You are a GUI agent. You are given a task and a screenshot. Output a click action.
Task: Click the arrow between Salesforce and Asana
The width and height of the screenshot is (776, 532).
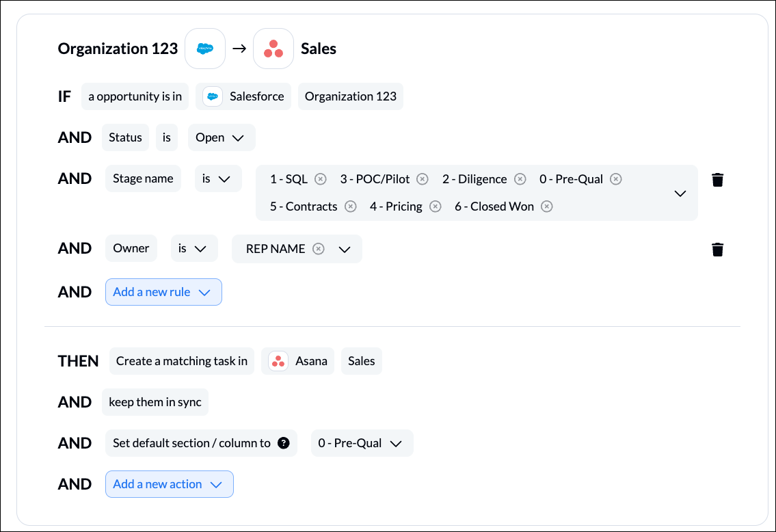(239, 49)
